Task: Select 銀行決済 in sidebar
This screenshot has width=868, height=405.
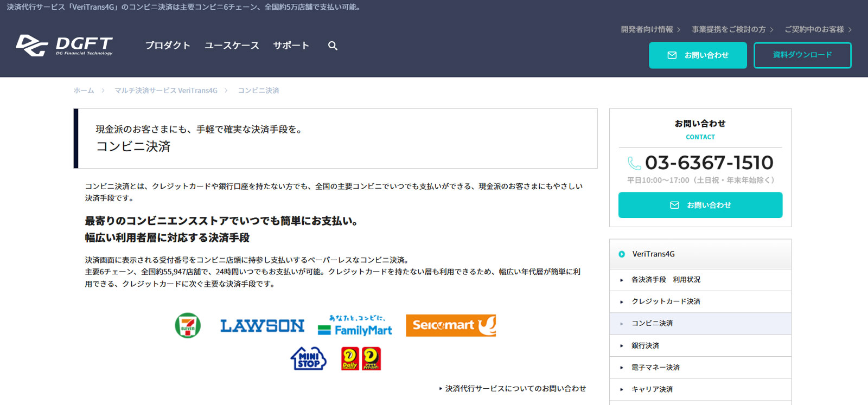Action: tap(700, 345)
